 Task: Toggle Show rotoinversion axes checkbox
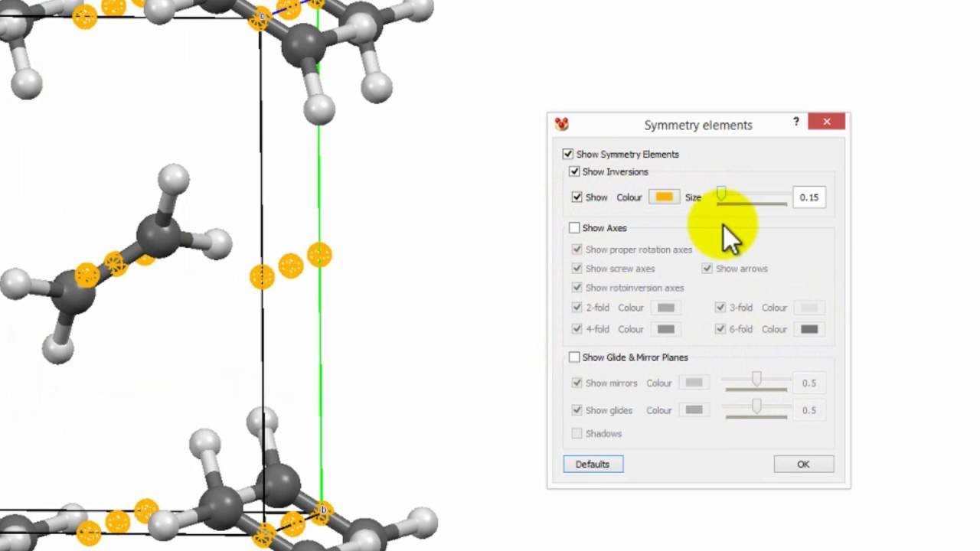tap(577, 287)
